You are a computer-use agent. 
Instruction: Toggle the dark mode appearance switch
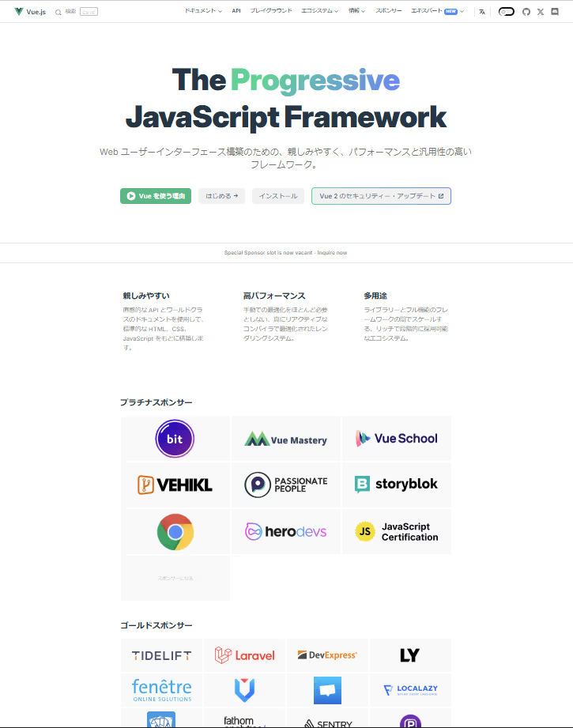point(506,12)
